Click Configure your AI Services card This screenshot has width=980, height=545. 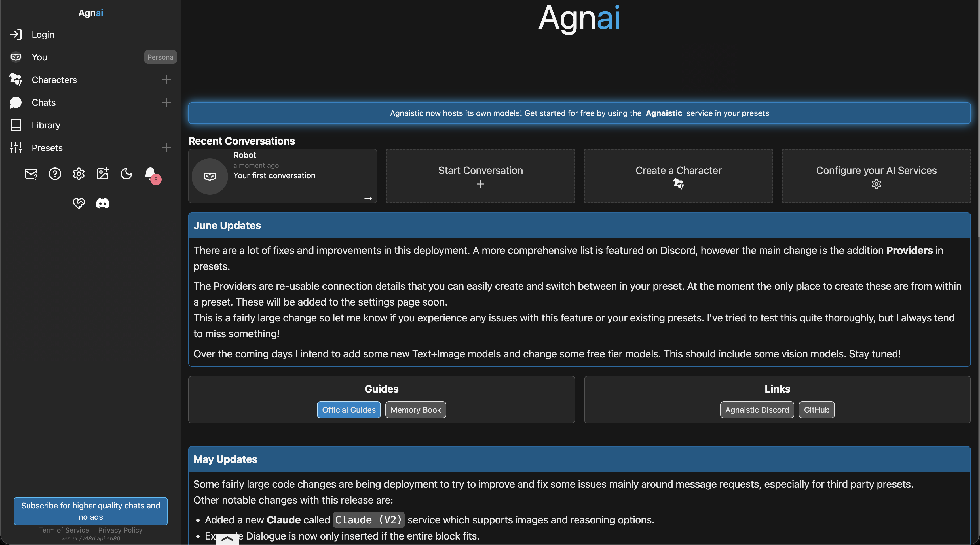[876, 176]
